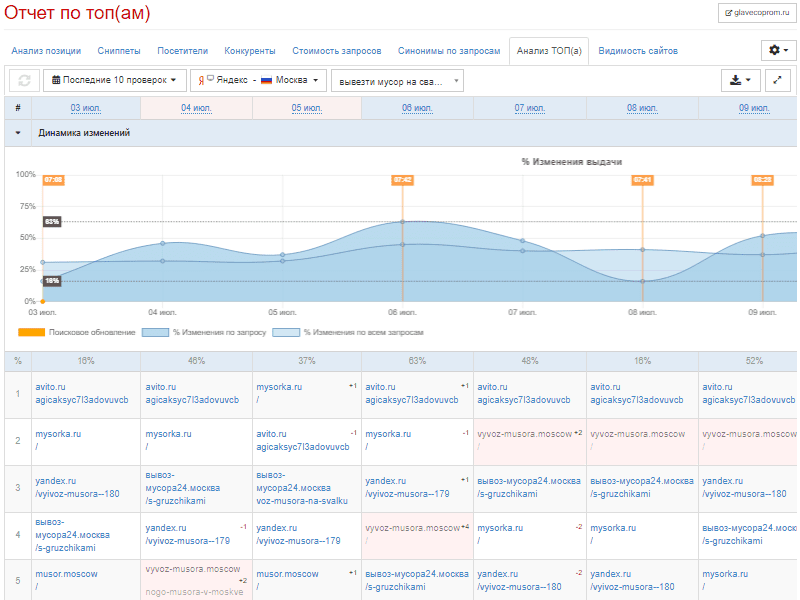Click the 100% label on the chart Y-axis

[26, 174]
